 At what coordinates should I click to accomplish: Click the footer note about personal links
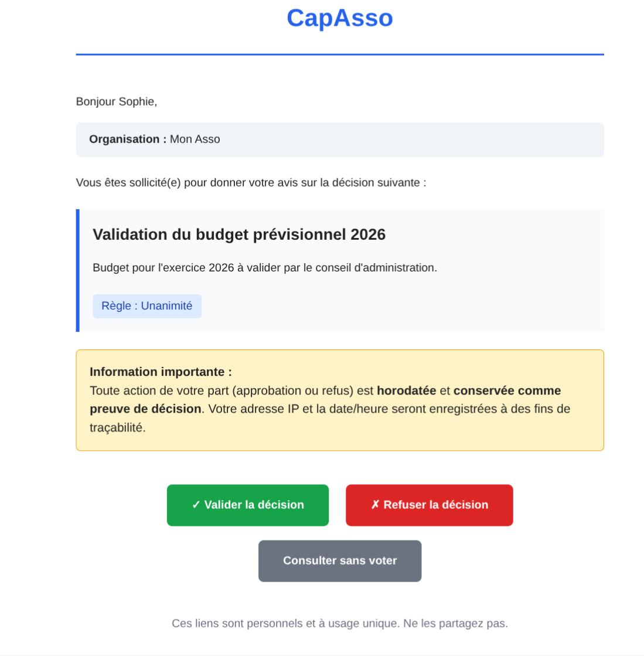tap(340, 623)
